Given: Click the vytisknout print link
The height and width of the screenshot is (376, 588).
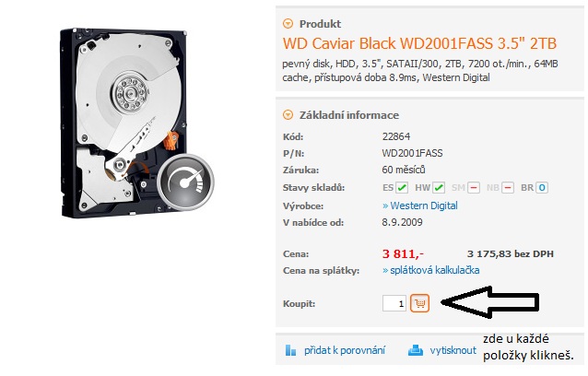Looking at the screenshot, I should coord(453,350).
